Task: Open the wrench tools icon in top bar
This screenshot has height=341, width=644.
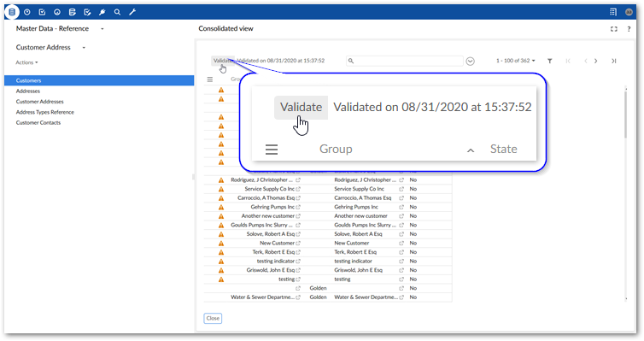Action: click(x=132, y=12)
